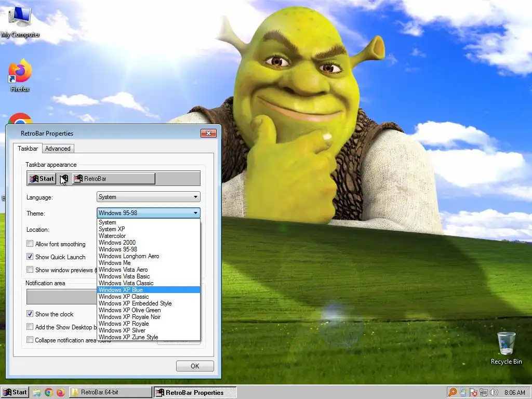This screenshot has width=532, height=399.
Task: Click the tray icon next to the magnifier
Action: [x=463, y=392]
